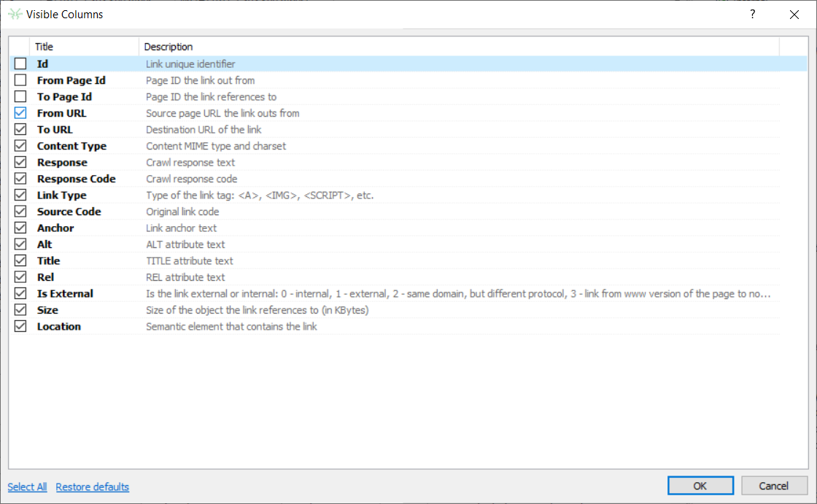Viewport: 817px width, 504px height.
Task: Turn off the Response Code checkbox
Action: click(20, 179)
